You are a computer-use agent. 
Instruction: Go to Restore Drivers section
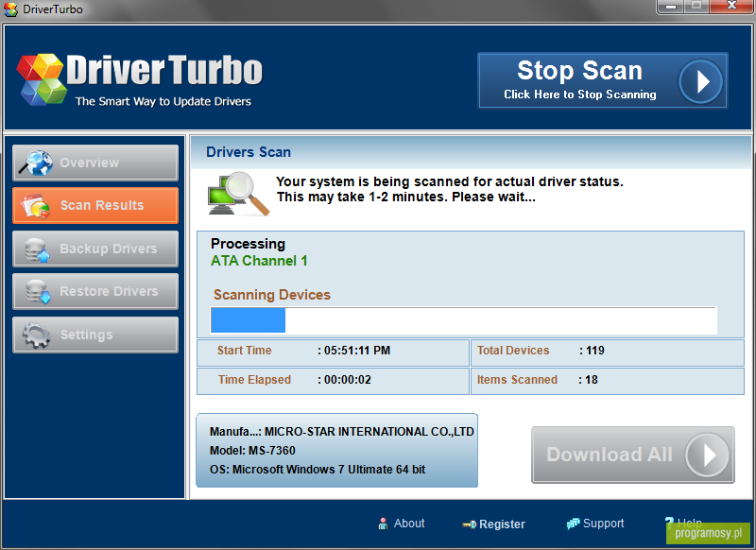(x=95, y=291)
